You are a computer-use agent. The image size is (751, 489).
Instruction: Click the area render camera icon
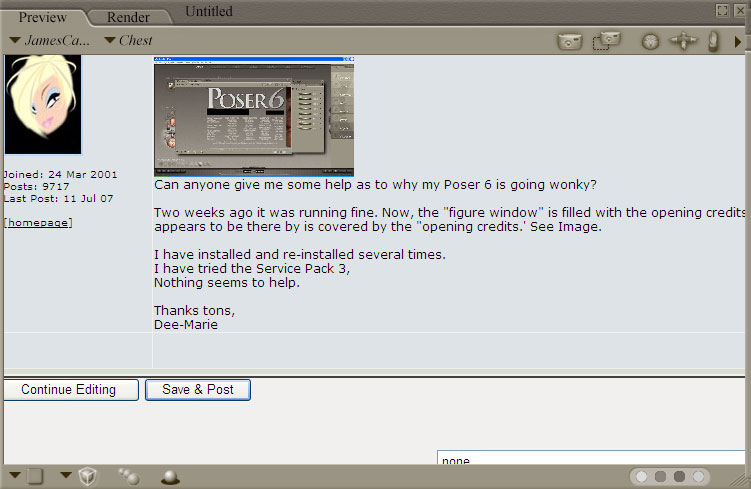pyautogui.click(x=606, y=41)
